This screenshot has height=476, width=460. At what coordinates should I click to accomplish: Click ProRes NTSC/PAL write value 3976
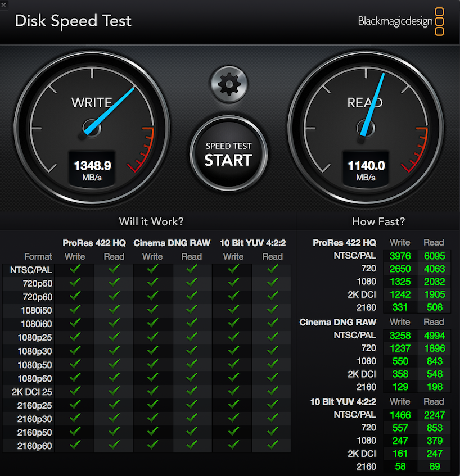(400, 256)
